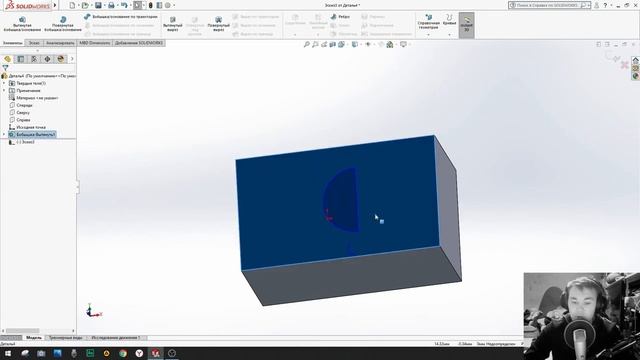Click the SOLIDWORKS taskbar icon

click(156, 353)
